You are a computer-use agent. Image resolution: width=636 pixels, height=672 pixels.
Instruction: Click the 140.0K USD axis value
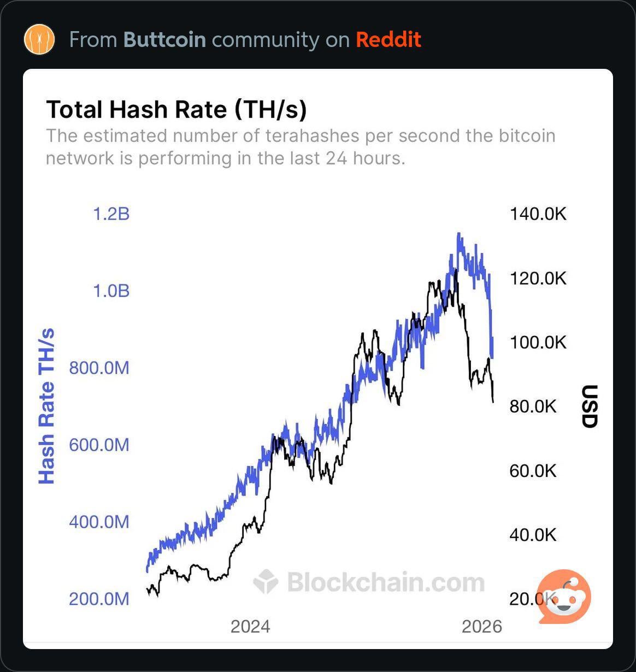point(538,214)
